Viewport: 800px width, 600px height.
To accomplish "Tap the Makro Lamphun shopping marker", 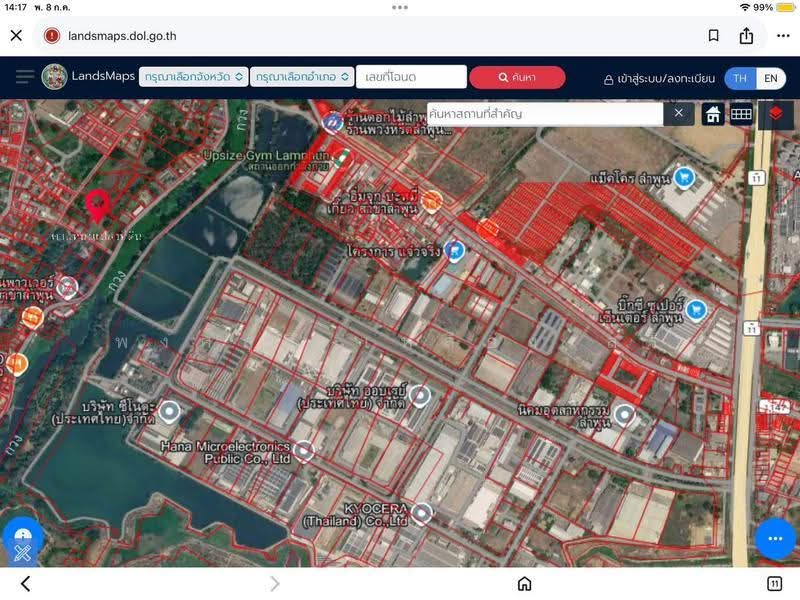I will tap(684, 177).
